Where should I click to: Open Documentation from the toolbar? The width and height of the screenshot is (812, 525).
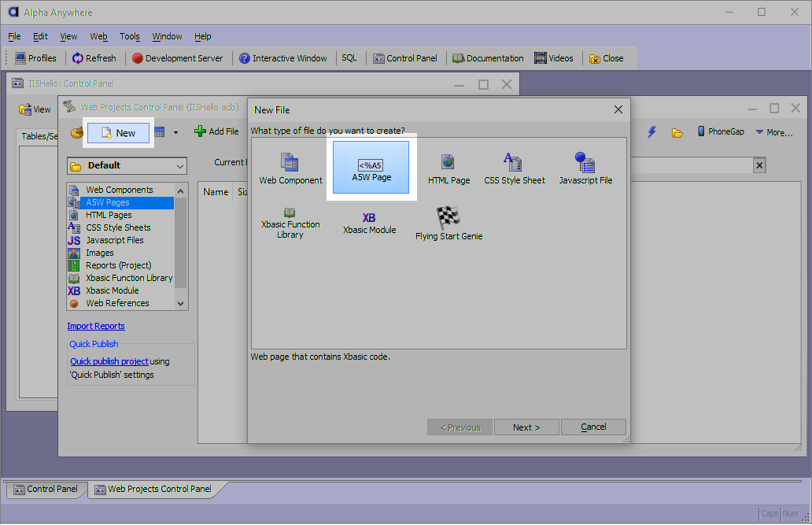488,58
